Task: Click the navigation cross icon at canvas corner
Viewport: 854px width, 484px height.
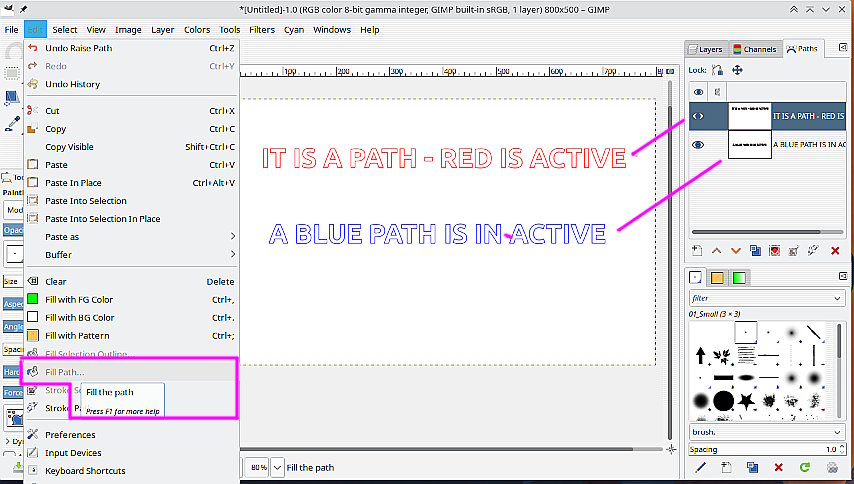Action: [671, 449]
